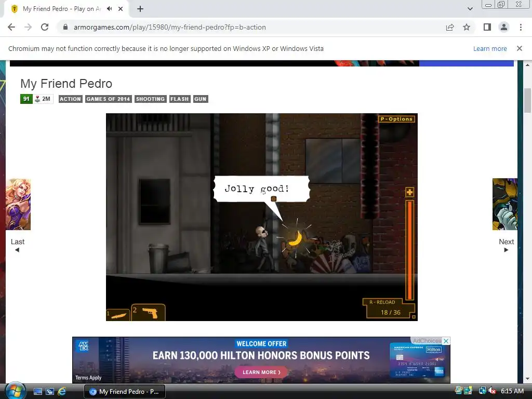Open the Windows Start menu
The width and height of the screenshot is (532, 399).
click(15, 391)
